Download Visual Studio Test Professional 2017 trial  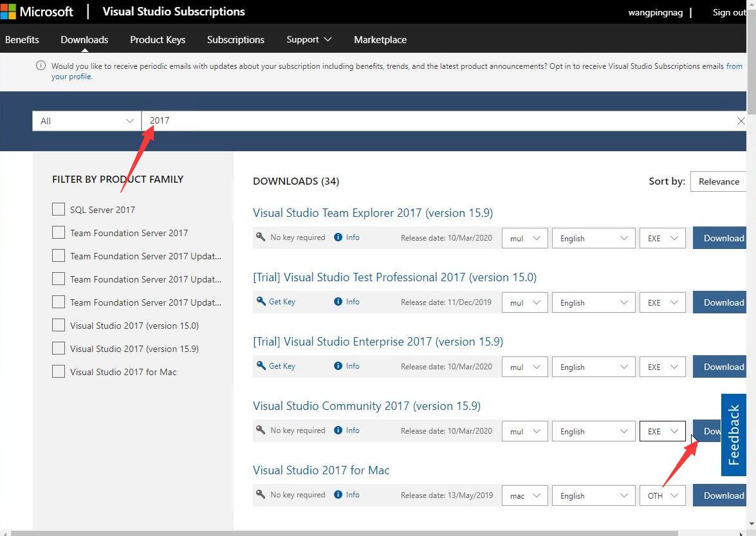point(719,302)
